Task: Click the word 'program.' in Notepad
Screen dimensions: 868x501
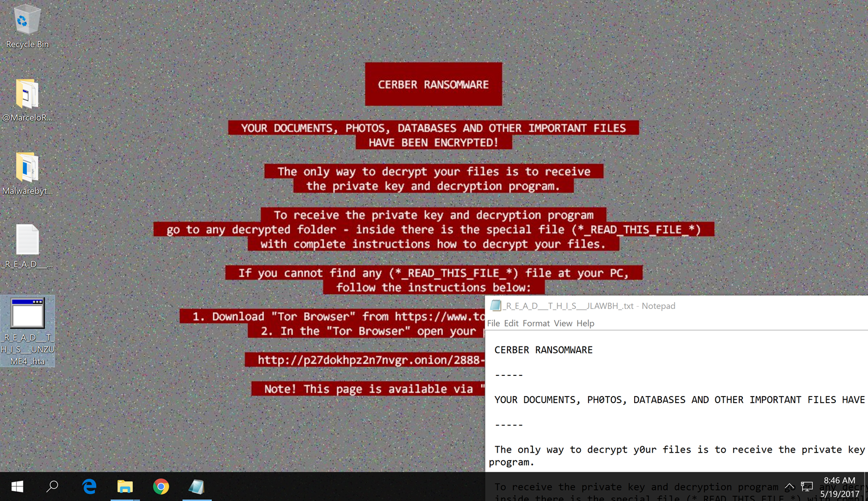Action: coord(511,462)
